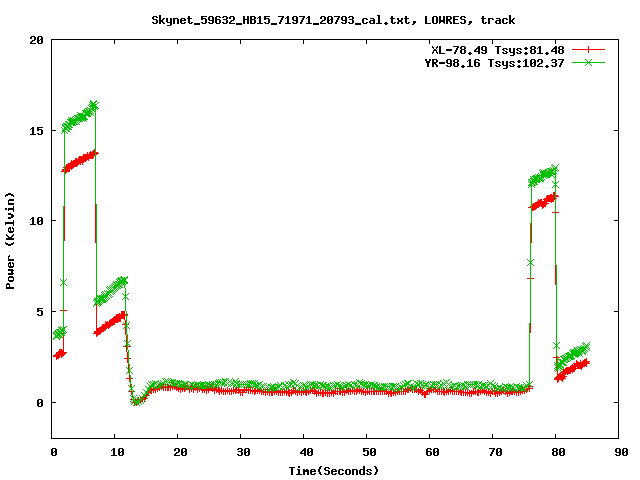Click y-axis tick label 20
Image resolution: width=640 pixels, height=480 pixels.
[36, 40]
